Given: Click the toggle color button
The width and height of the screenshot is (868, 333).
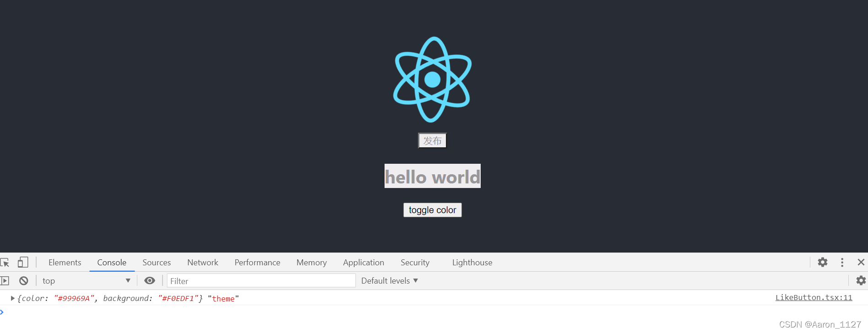Looking at the screenshot, I should click(x=433, y=210).
